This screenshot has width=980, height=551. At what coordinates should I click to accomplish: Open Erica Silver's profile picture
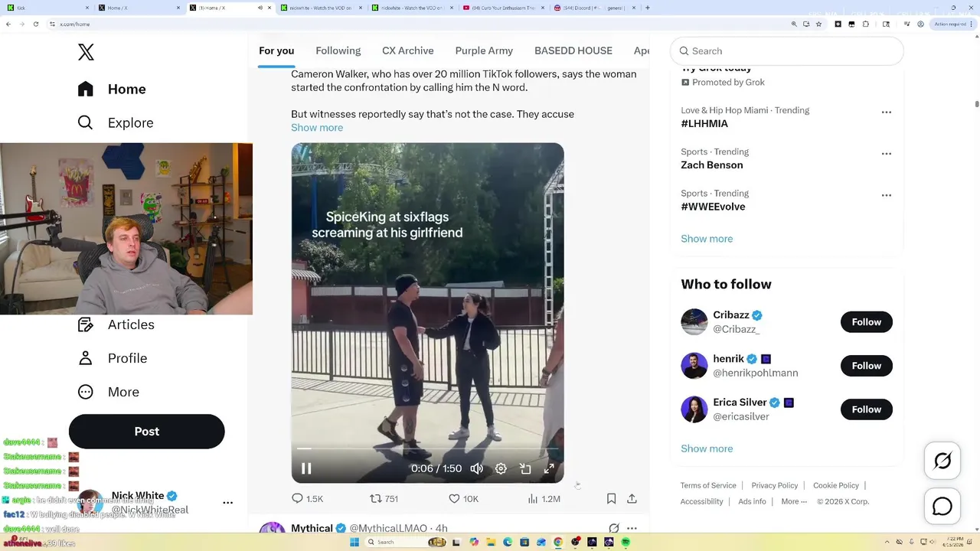point(694,409)
